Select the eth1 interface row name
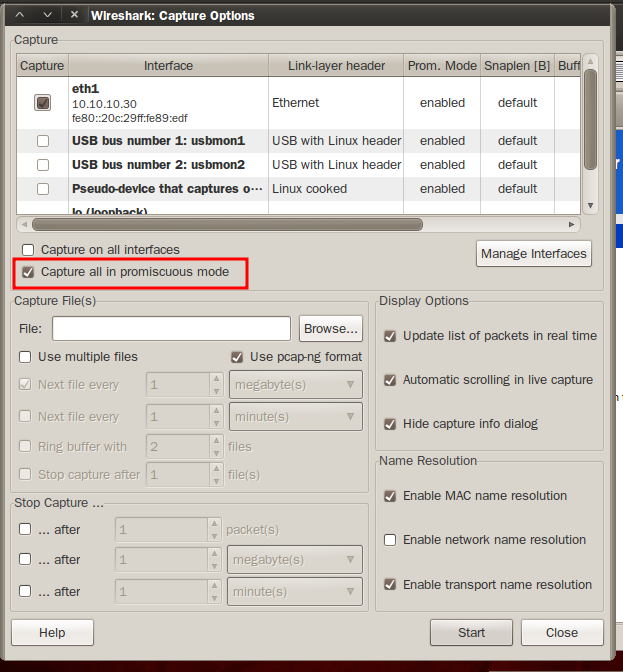623x672 pixels. point(85,89)
